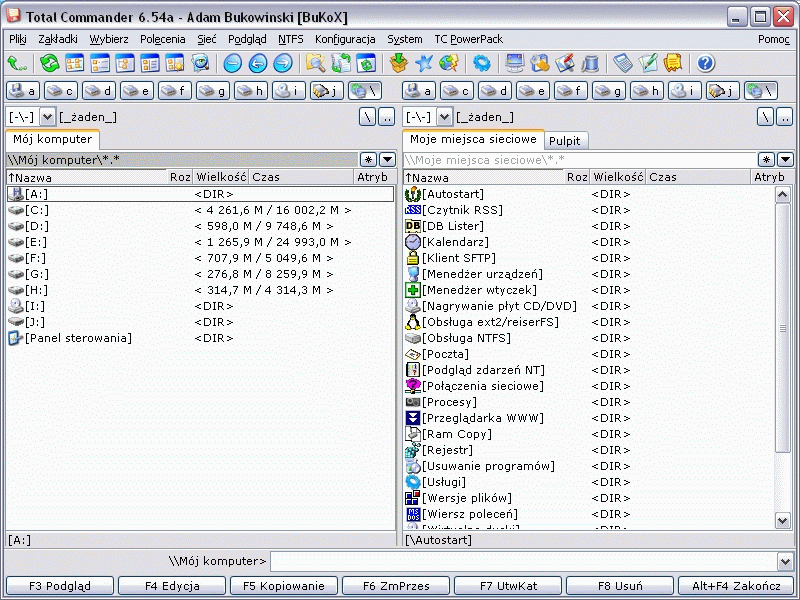Go to parent folder via left panel ".." button
The image size is (800, 600).
[x=387, y=117]
